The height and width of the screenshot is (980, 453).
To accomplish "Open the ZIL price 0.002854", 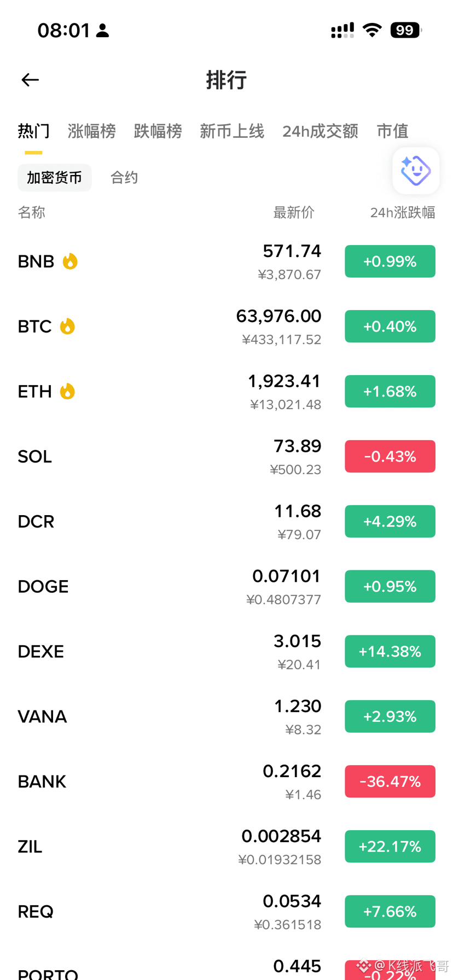I will click(x=281, y=836).
